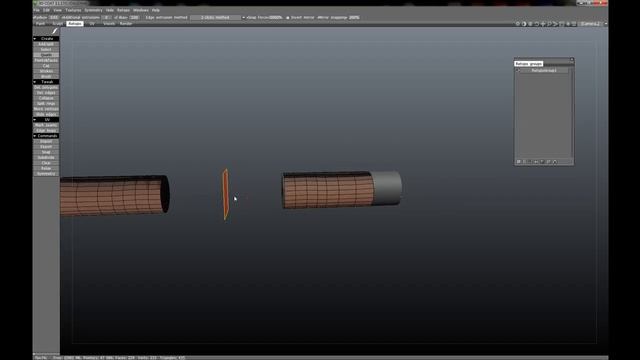Click the Symmetry command button
This screenshot has width=640, height=360.
coord(46,174)
